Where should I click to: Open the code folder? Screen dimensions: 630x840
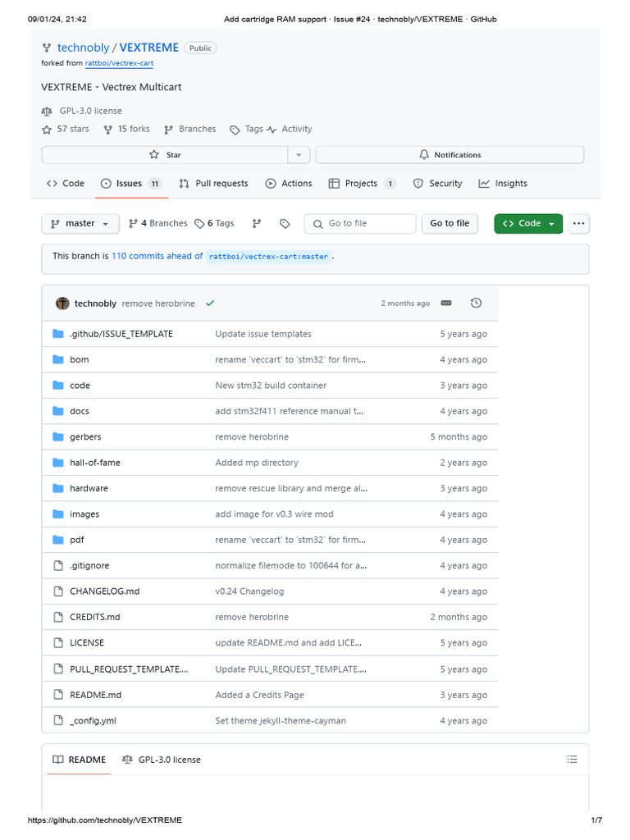click(80, 386)
